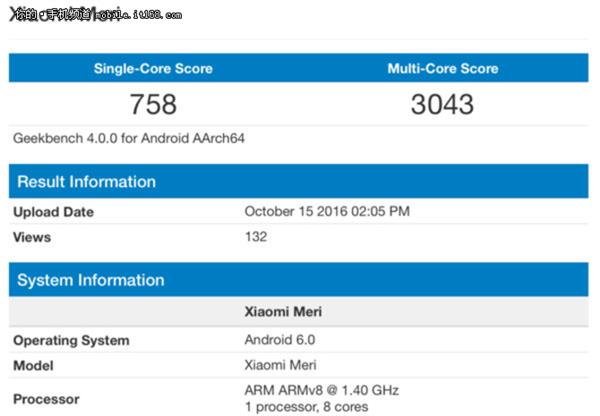
Task: Click the Operating System label
Action: click(x=71, y=340)
